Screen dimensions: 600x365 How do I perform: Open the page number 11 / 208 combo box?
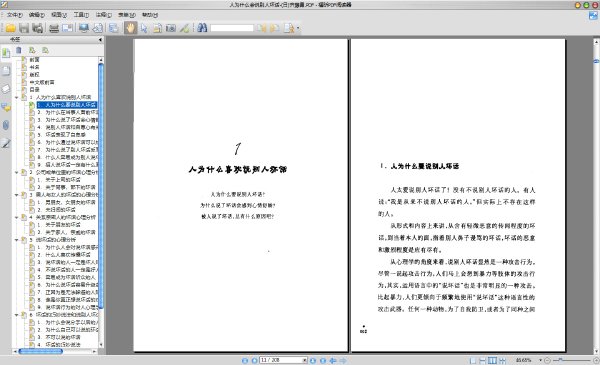(283, 360)
